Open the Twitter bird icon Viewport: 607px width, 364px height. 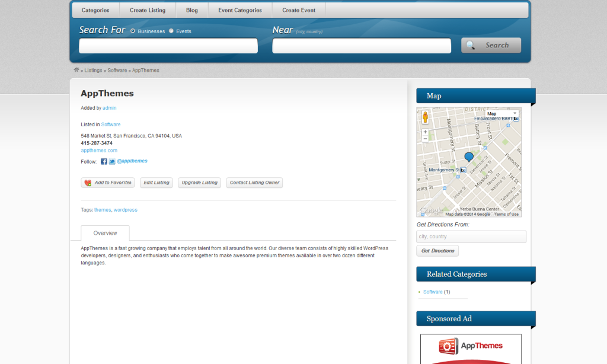click(x=112, y=161)
